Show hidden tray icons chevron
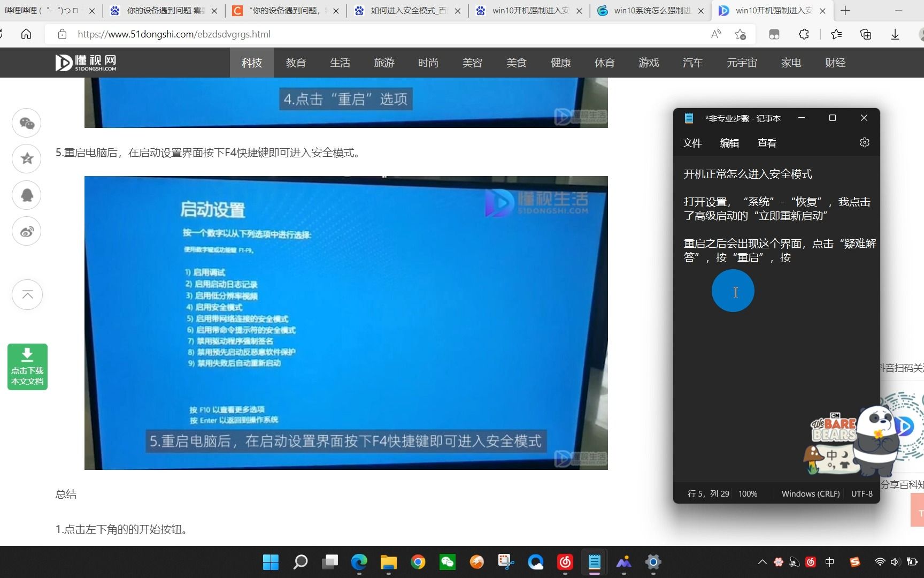This screenshot has width=924, height=578. pyautogui.click(x=762, y=562)
